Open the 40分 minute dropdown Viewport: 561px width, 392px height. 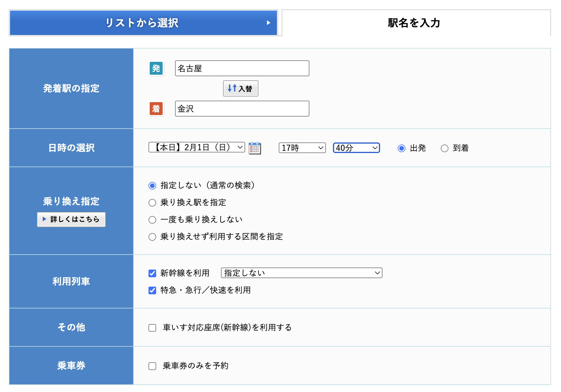[356, 148]
